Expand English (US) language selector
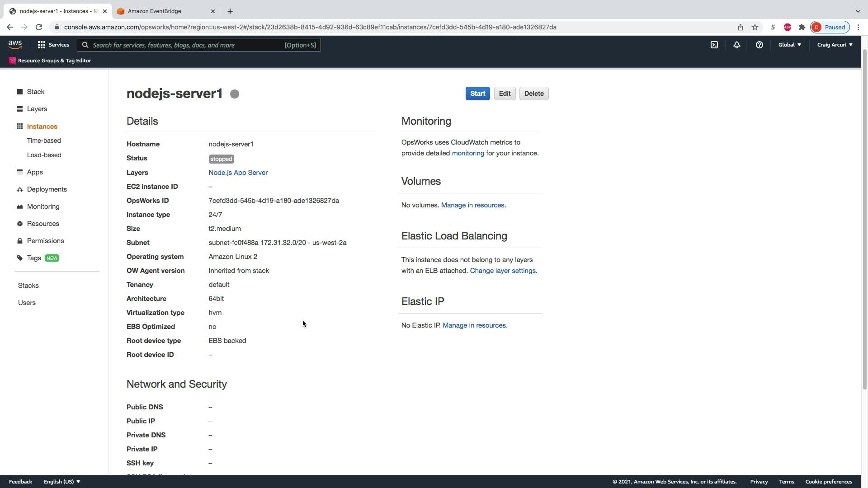The height and width of the screenshot is (488, 868). [x=62, y=482]
